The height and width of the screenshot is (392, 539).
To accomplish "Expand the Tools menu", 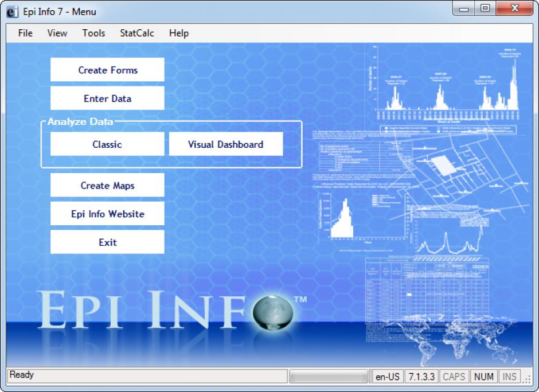I will [x=93, y=33].
